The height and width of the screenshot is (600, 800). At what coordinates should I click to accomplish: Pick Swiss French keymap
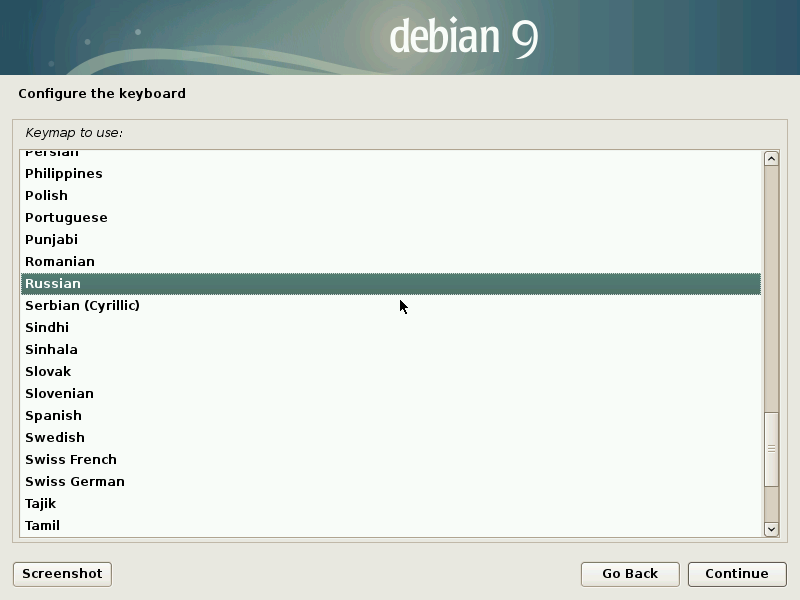pos(391,459)
